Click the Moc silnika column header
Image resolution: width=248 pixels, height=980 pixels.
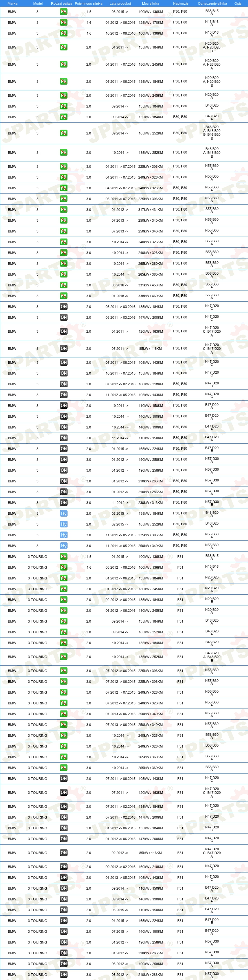pyautogui.click(x=151, y=3)
